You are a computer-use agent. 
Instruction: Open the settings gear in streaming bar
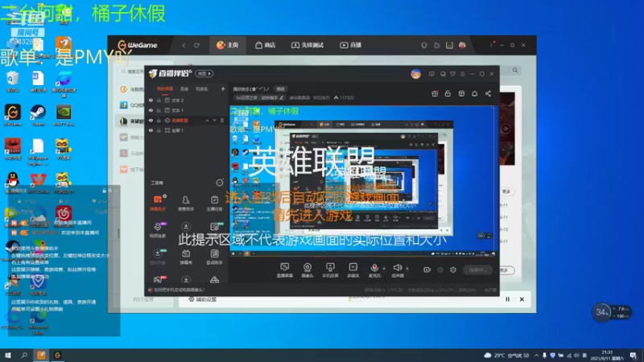point(453,269)
